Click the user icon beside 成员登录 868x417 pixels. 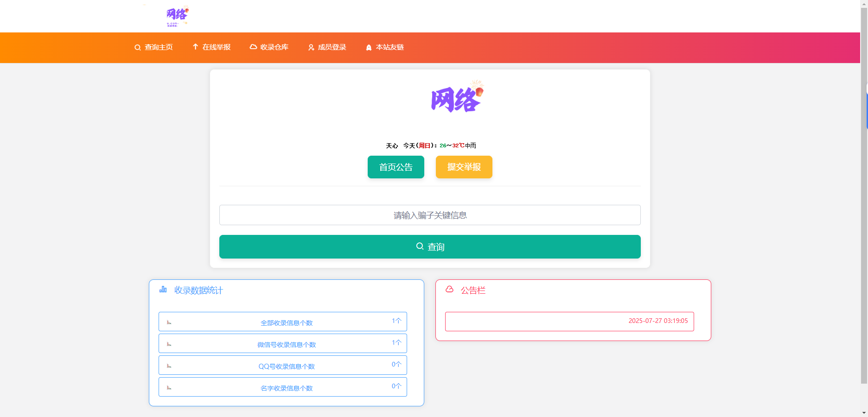[311, 47]
